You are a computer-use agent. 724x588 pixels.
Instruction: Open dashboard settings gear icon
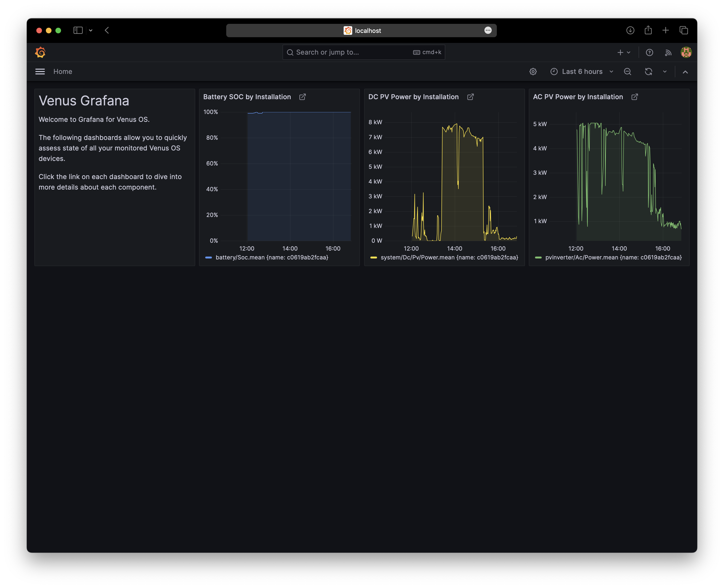[533, 72]
